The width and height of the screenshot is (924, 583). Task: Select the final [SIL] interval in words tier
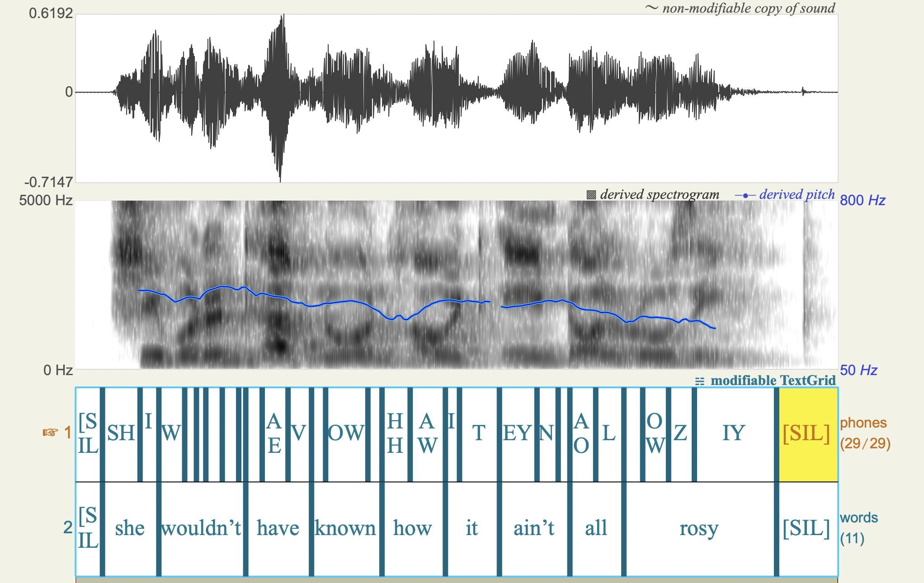click(x=808, y=529)
